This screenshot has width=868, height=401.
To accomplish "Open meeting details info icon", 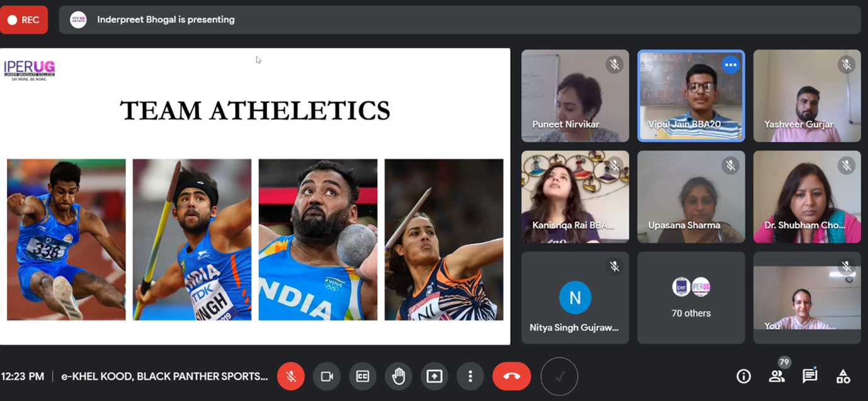I will coord(743,376).
